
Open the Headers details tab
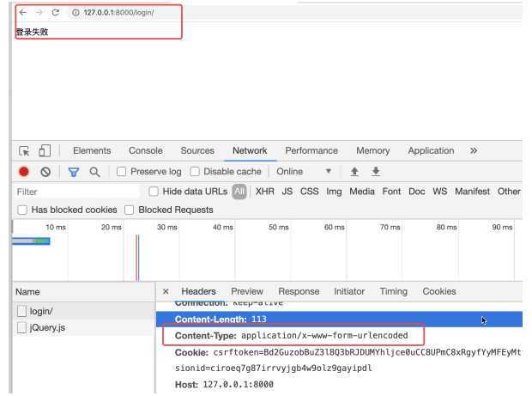coord(198,291)
